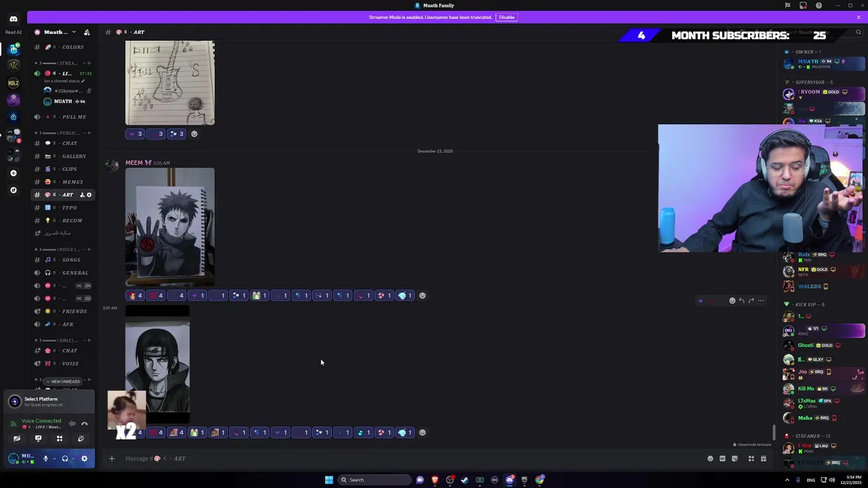Open the TYPO channel

click(x=64, y=207)
